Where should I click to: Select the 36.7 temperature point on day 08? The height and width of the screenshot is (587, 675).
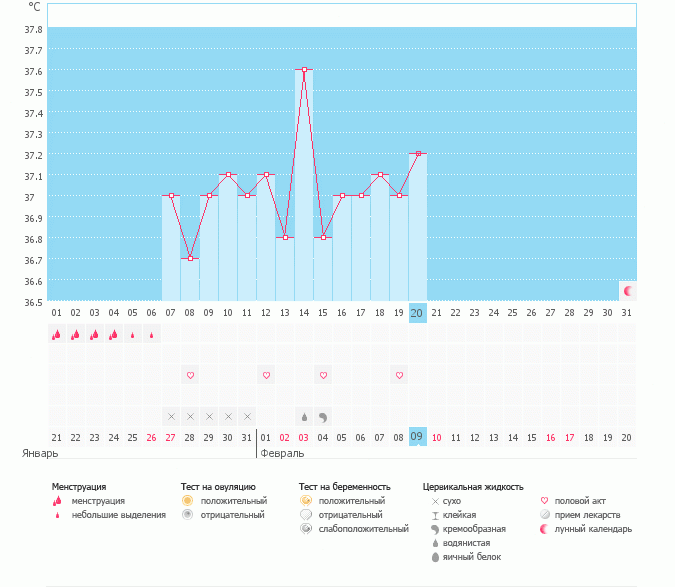[x=190, y=258]
